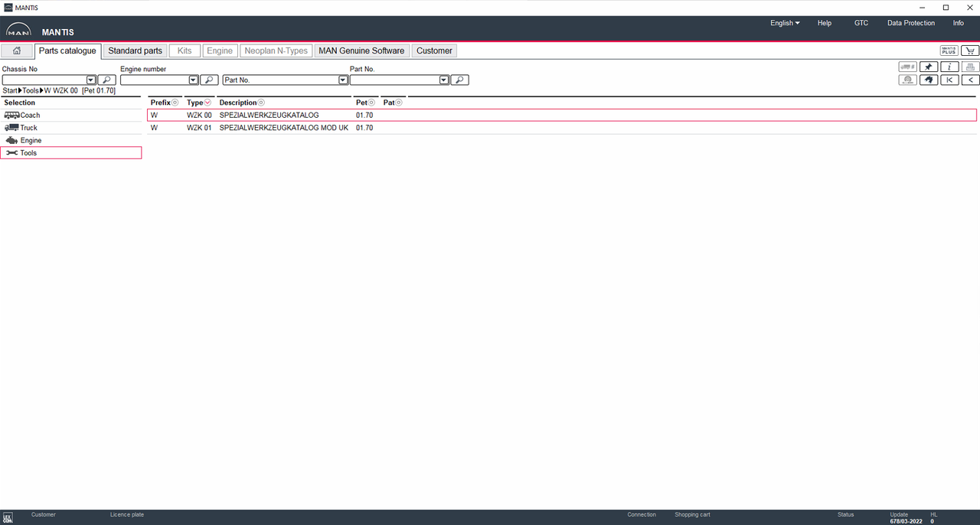This screenshot has height=525, width=980.
Task: Select the Engine category
Action: pyautogui.click(x=71, y=141)
